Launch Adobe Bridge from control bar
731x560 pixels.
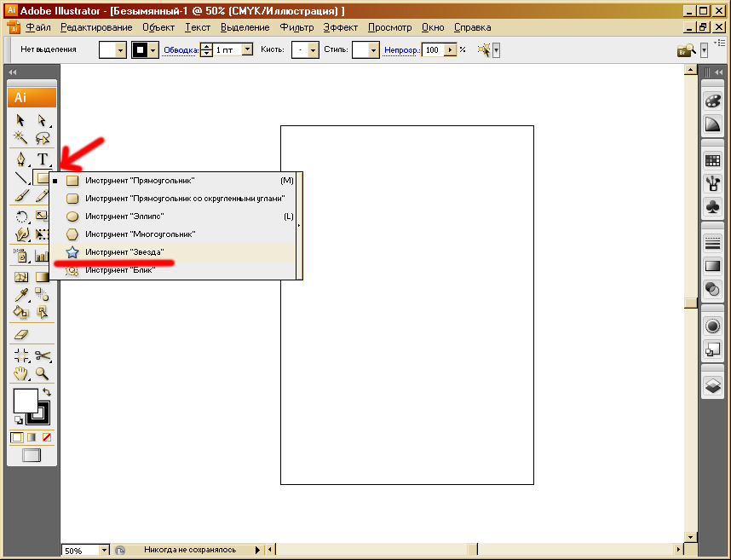pyautogui.click(x=686, y=50)
